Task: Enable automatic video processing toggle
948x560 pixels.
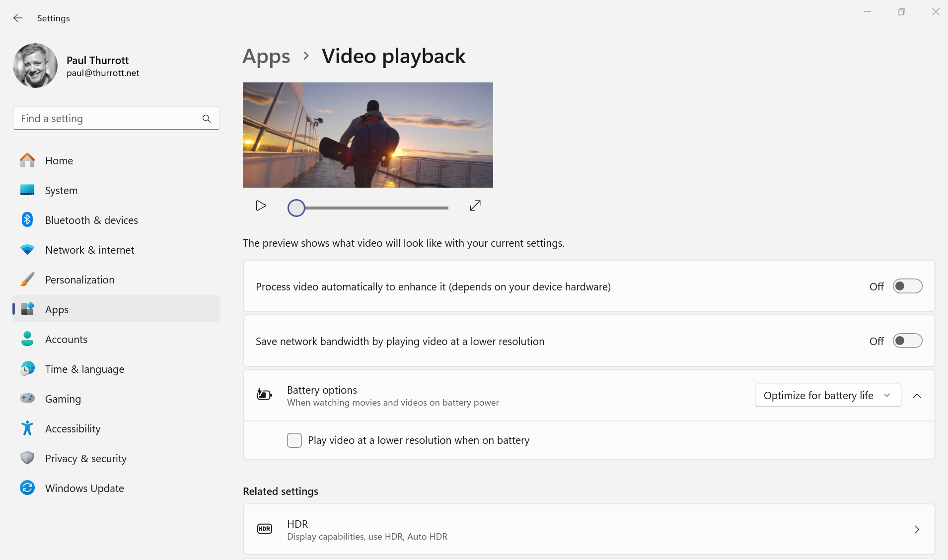Action: [x=907, y=286]
